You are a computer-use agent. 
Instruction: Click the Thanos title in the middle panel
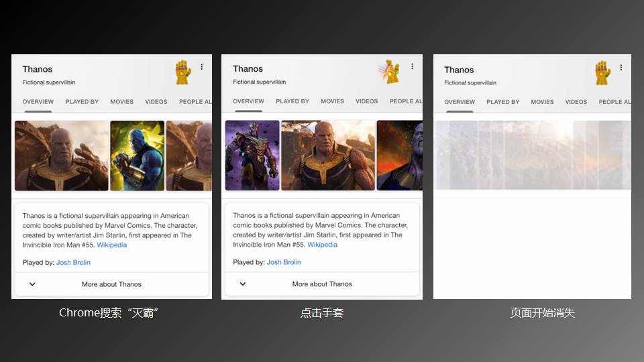[248, 69]
